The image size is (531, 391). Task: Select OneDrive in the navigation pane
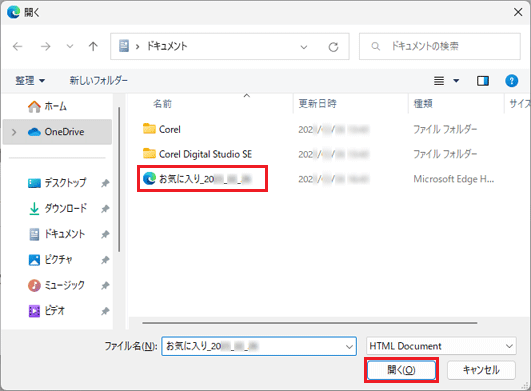coord(57,132)
